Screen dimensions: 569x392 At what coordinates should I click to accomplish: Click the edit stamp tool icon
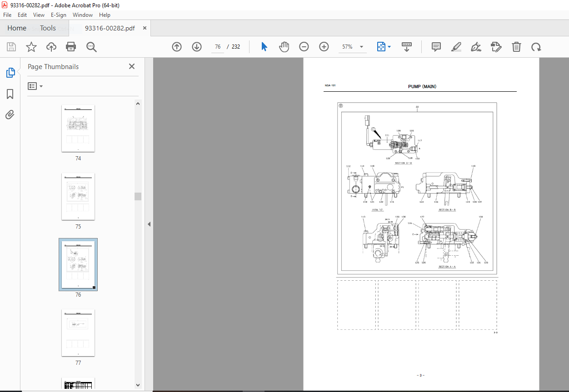tap(496, 47)
